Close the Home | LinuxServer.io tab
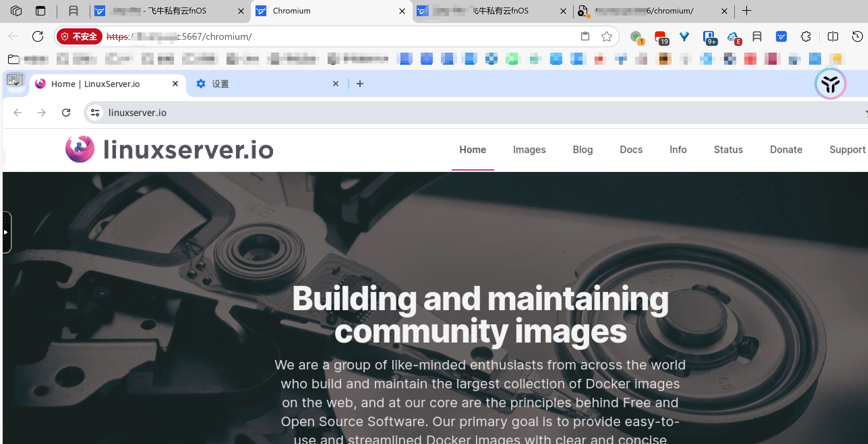 click(x=175, y=84)
